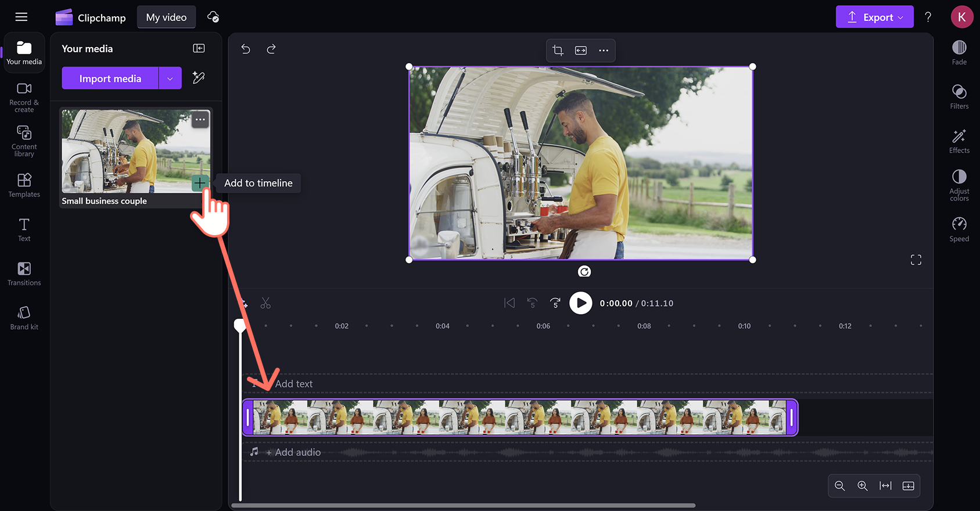Click the bottom-right resize handle of preview
This screenshot has width=980, height=511.
753,260
